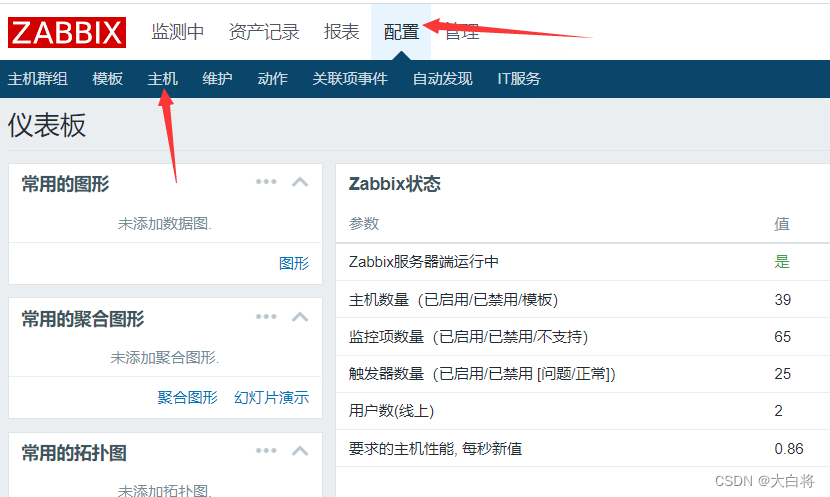The height and width of the screenshot is (497, 830).
Task: Go to 维护 submenu
Action: tap(218, 79)
